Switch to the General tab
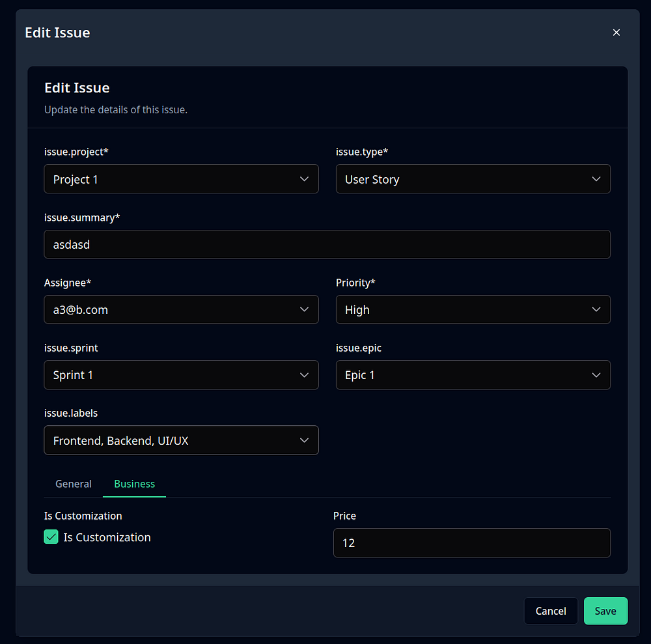This screenshot has height=644, width=651. click(x=74, y=484)
